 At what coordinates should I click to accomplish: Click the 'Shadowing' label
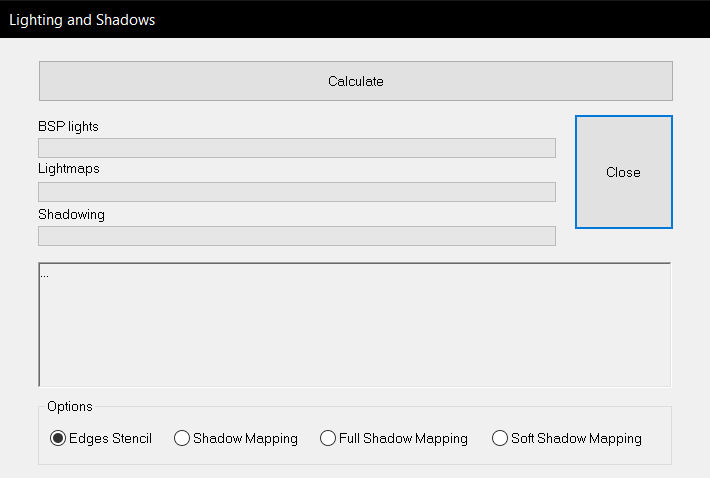point(72,215)
